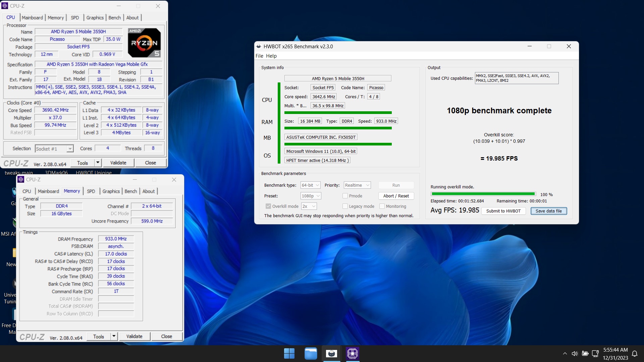Open the notification bell icon
The image size is (644, 362).
tap(635, 354)
